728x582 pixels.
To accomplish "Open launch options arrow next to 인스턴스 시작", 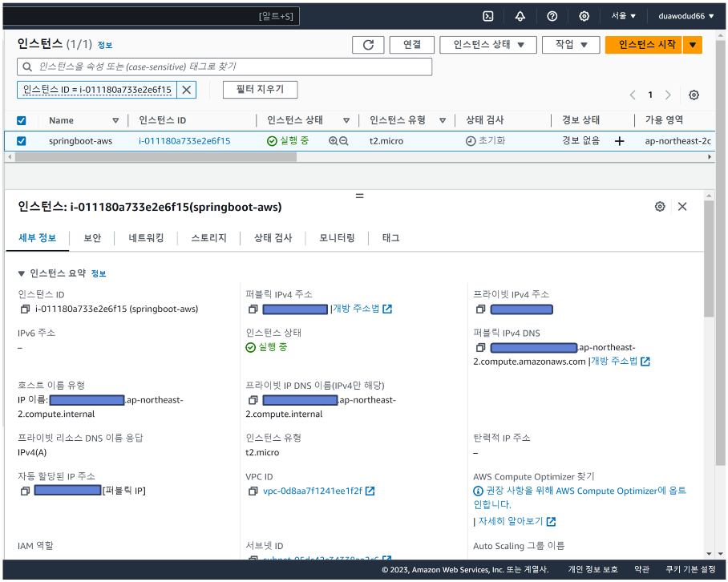I will click(x=692, y=45).
